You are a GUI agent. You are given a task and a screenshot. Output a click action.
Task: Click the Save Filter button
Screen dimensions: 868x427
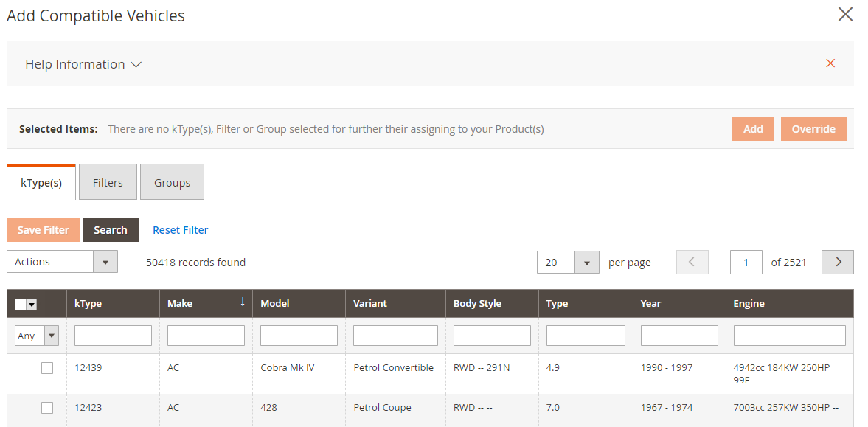(44, 230)
